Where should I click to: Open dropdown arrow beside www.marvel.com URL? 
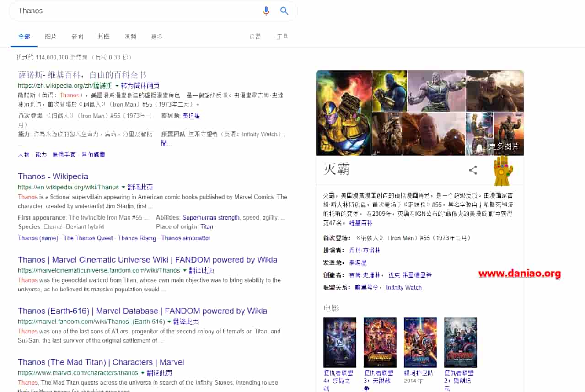pos(142,373)
